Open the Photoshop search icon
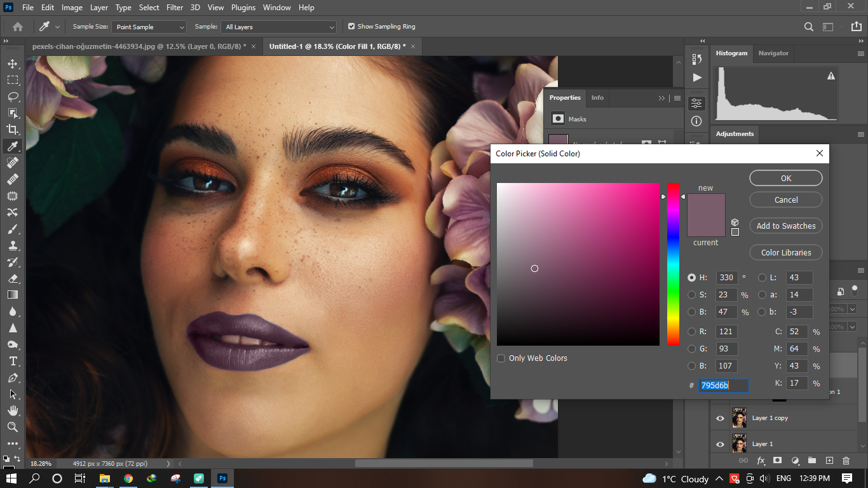 [809, 27]
